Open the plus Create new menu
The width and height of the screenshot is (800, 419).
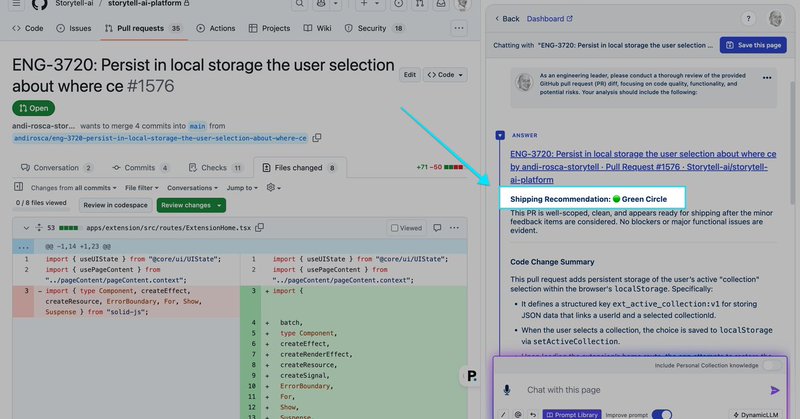point(369,4)
